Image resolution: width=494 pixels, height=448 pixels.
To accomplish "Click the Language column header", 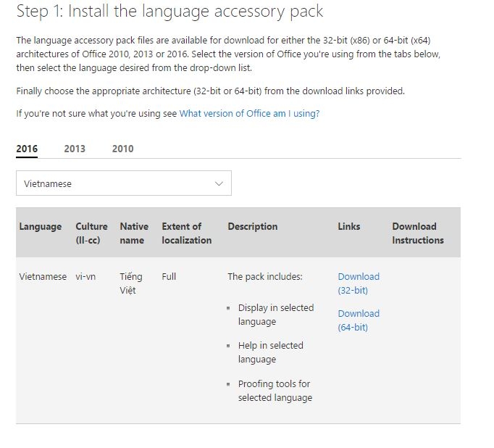I will tap(41, 227).
